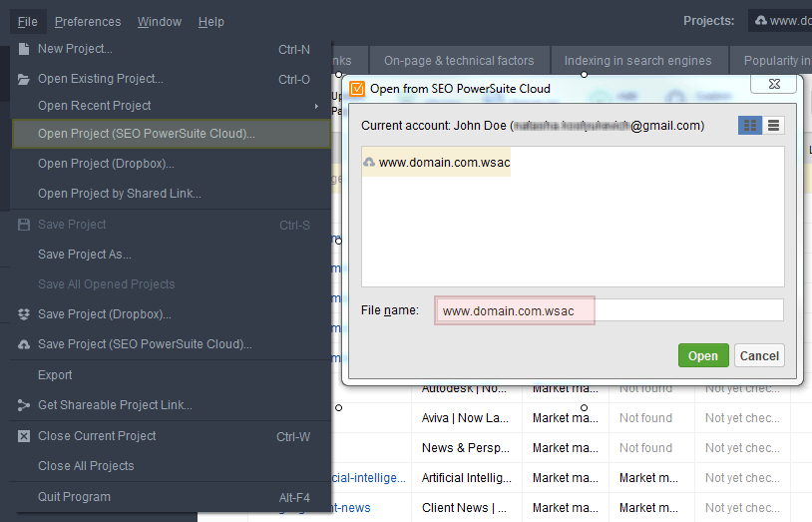Click the green Open button
This screenshot has height=522, width=812.
[x=703, y=356]
